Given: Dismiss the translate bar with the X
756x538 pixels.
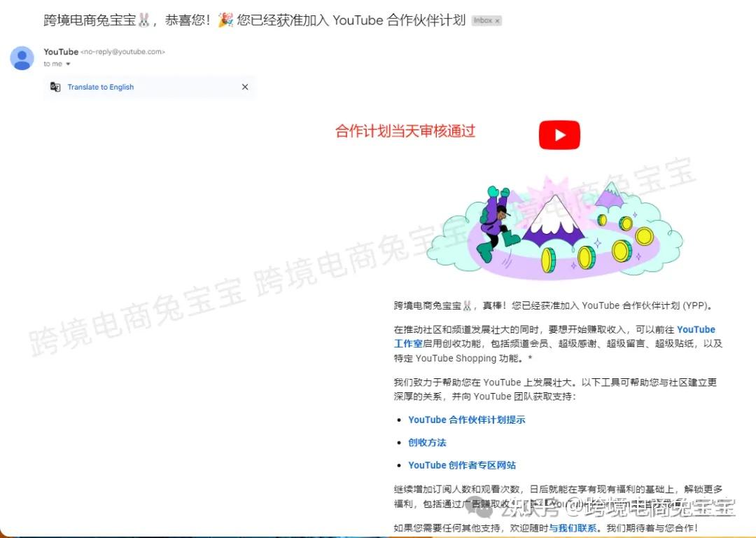Looking at the screenshot, I should click(245, 87).
